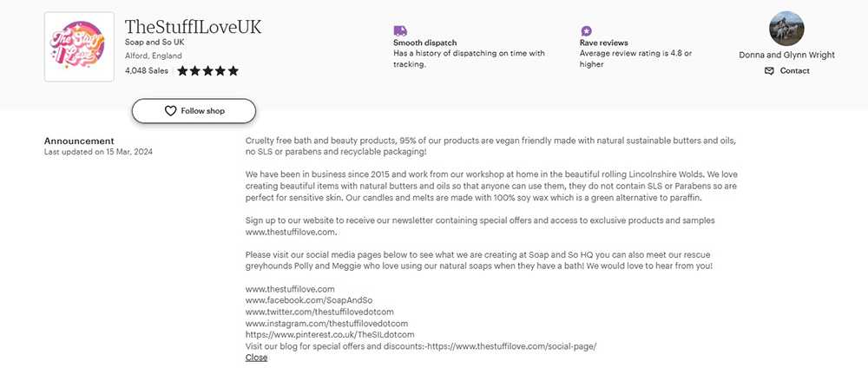868x381 pixels.
Task: Click the heart icon in Follow shop
Action: pos(170,111)
